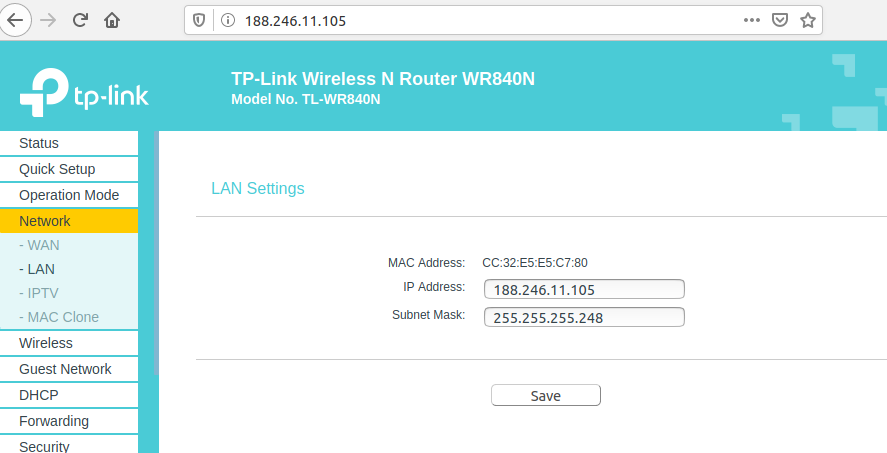Open the MAC Clone submenu page
Image resolution: width=887 pixels, height=453 pixels.
pos(62,317)
